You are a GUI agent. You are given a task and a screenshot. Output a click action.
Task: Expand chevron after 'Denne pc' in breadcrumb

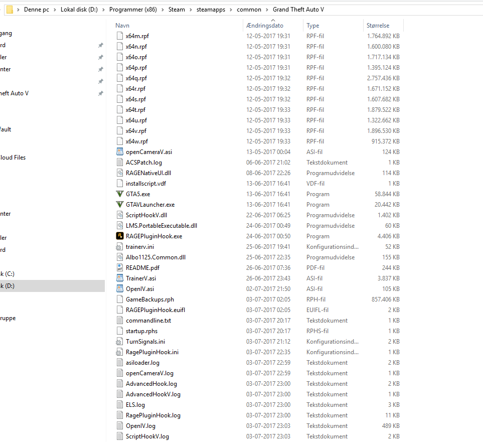(x=55, y=10)
